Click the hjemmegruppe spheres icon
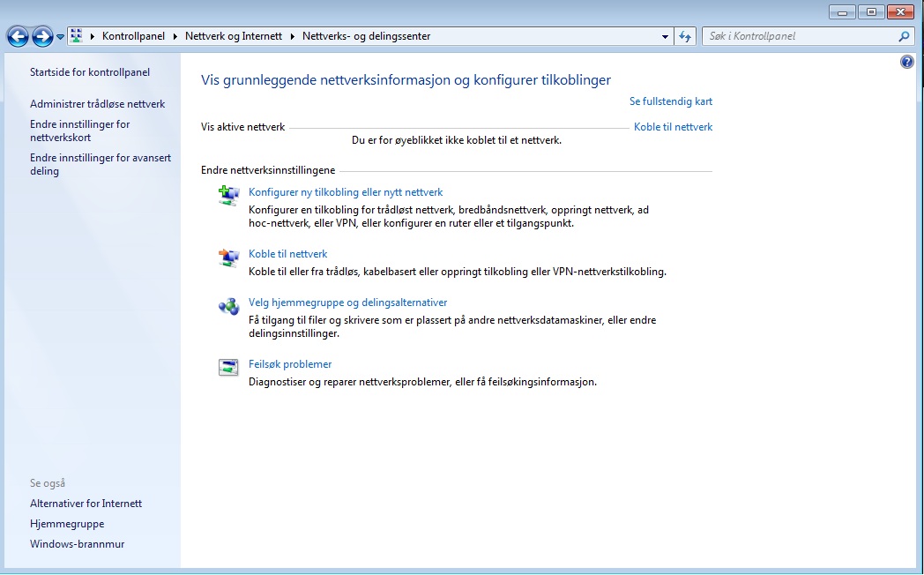 pos(228,306)
